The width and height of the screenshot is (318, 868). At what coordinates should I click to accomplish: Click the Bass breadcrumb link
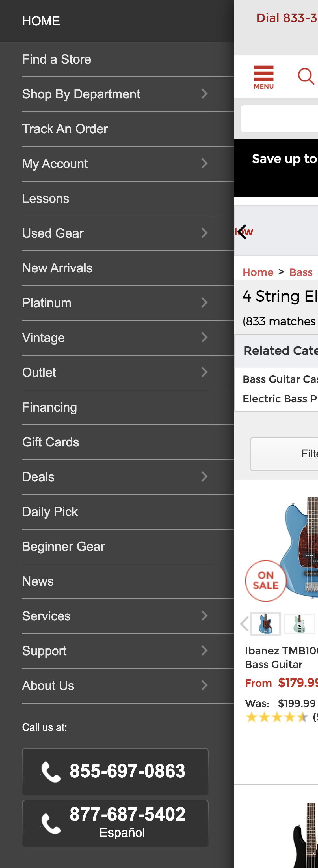[301, 272]
